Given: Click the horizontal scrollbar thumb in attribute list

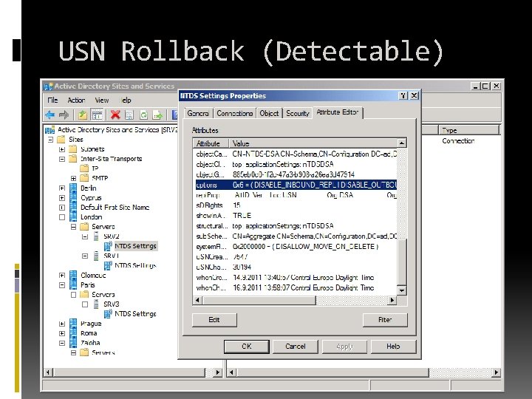Looking at the screenshot, I should pyautogui.click(x=259, y=300).
